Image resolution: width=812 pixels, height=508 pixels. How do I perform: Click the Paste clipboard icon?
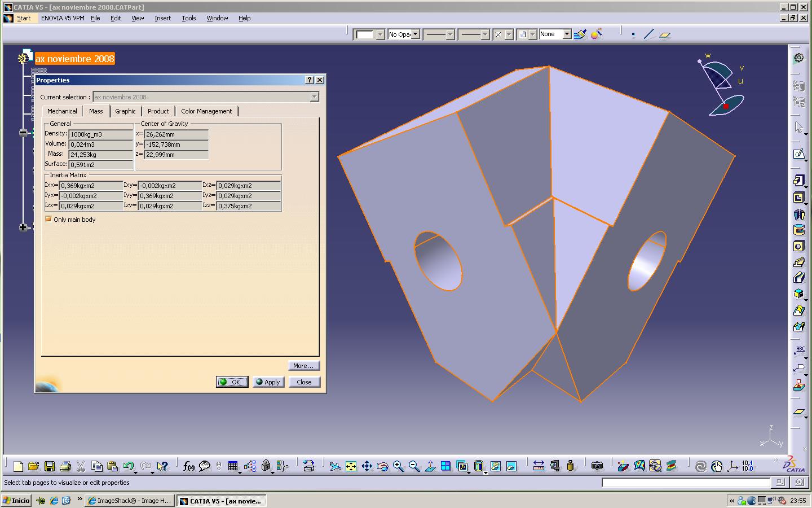(112, 466)
